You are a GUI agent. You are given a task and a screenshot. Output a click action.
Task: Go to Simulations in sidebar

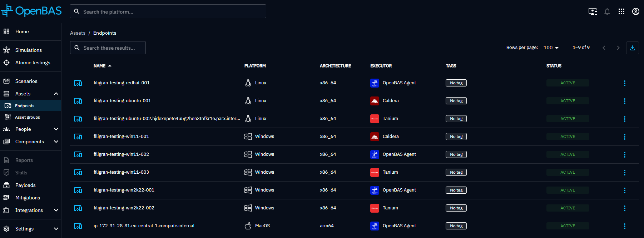click(29, 50)
